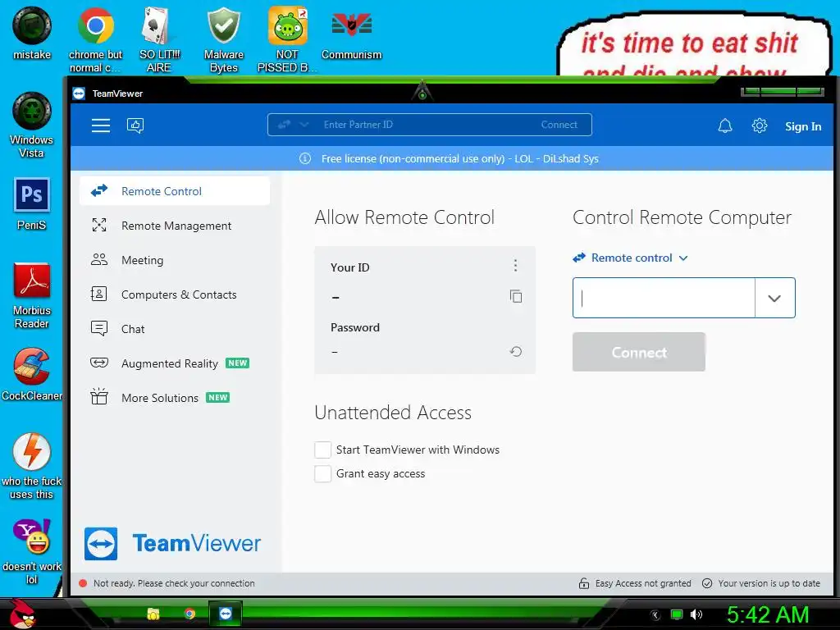The height and width of the screenshot is (630, 840).
Task: Open TeamViewer settings gear
Action: coord(759,126)
